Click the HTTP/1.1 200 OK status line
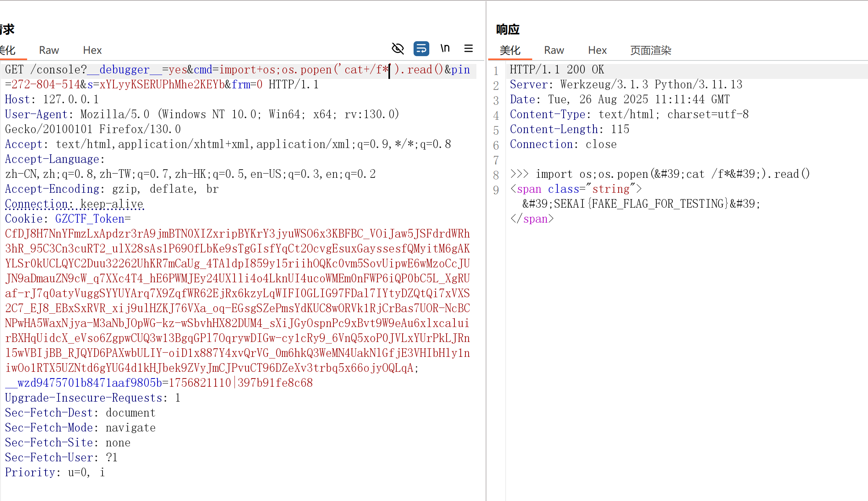This screenshot has width=868, height=501. tap(557, 70)
